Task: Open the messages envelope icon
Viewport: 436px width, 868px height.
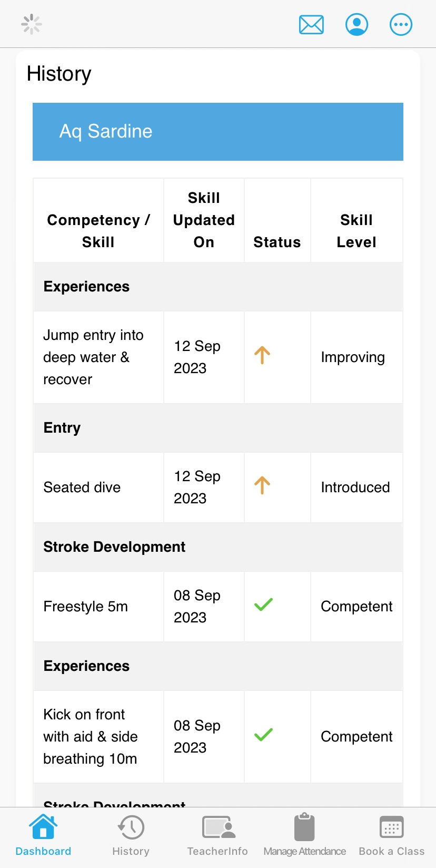Action: click(x=311, y=25)
